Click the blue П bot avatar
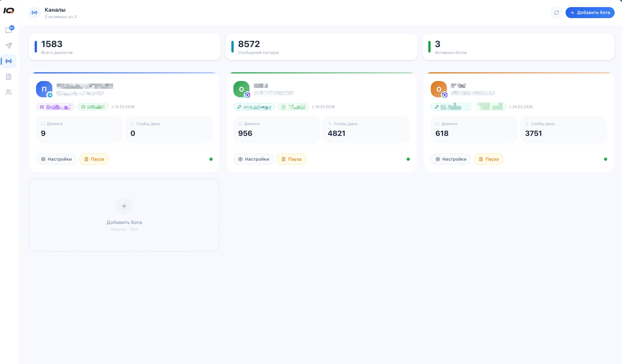The height and width of the screenshot is (364, 622). (x=44, y=89)
